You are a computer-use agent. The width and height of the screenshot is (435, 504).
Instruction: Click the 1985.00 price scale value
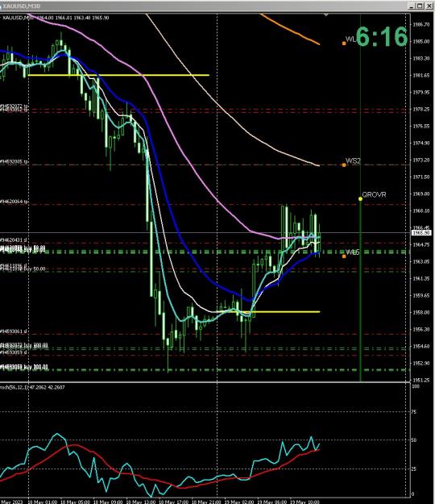(420, 41)
